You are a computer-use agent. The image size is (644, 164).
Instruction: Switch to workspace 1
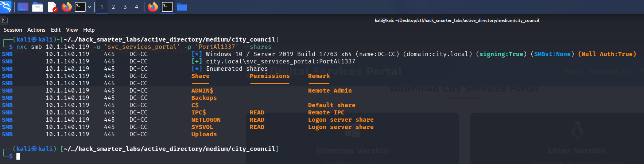[102, 7]
